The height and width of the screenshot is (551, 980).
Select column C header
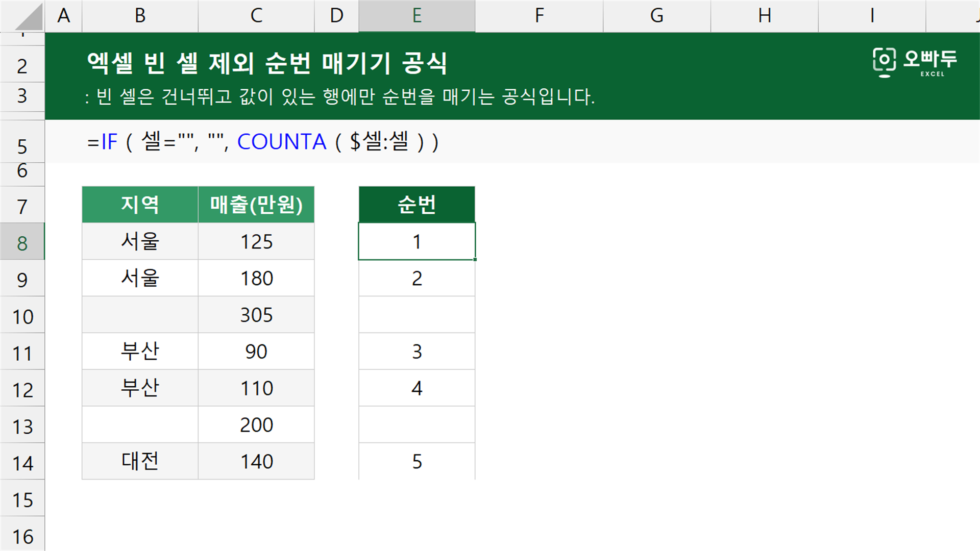click(256, 16)
